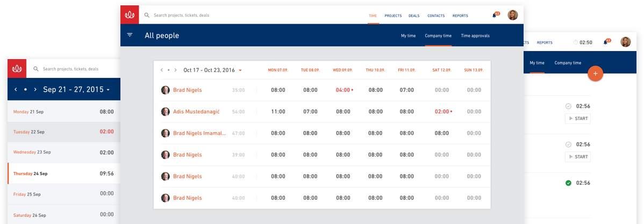644x224 pixels.
Task: Open user avatar in right window
Action: (626, 42)
